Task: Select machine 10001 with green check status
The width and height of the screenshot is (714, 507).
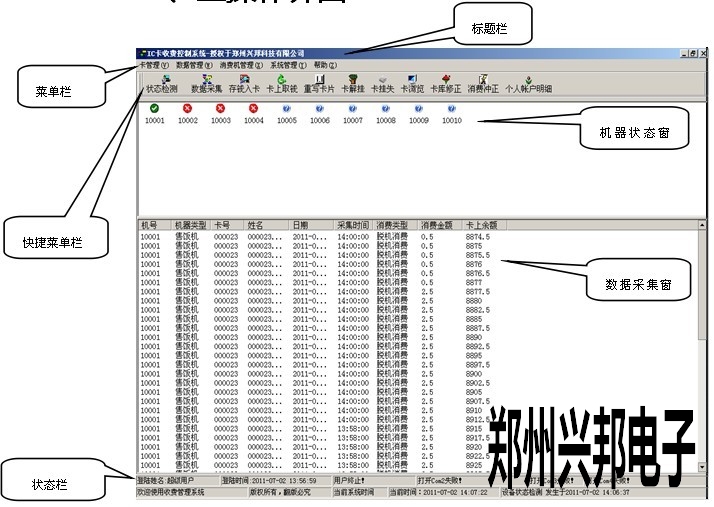Action: point(154,113)
